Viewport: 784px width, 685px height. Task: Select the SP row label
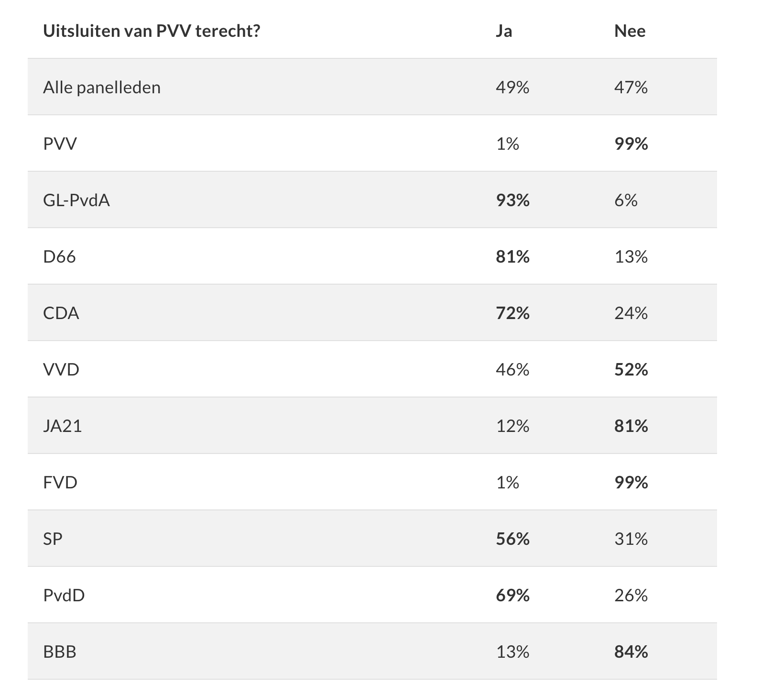[53, 539]
